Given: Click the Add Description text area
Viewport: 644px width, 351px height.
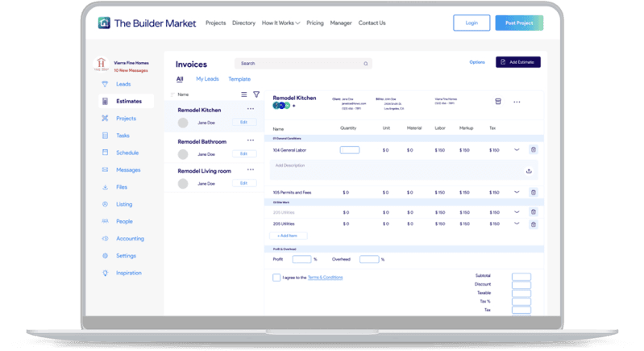Looking at the screenshot, I should point(403,169).
